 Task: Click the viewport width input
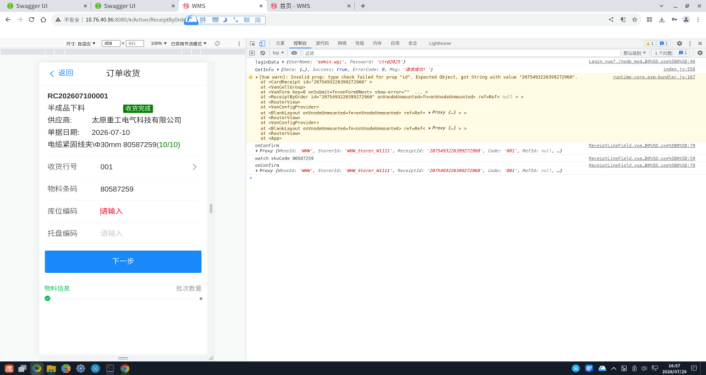pyautogui.click(x=110, y=43)
